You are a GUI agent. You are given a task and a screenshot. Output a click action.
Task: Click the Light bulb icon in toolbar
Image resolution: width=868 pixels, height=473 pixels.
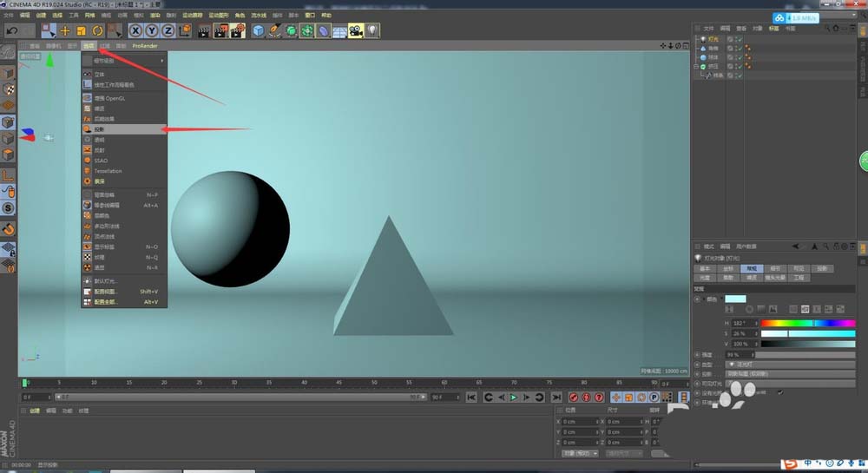tap(372, 31)
